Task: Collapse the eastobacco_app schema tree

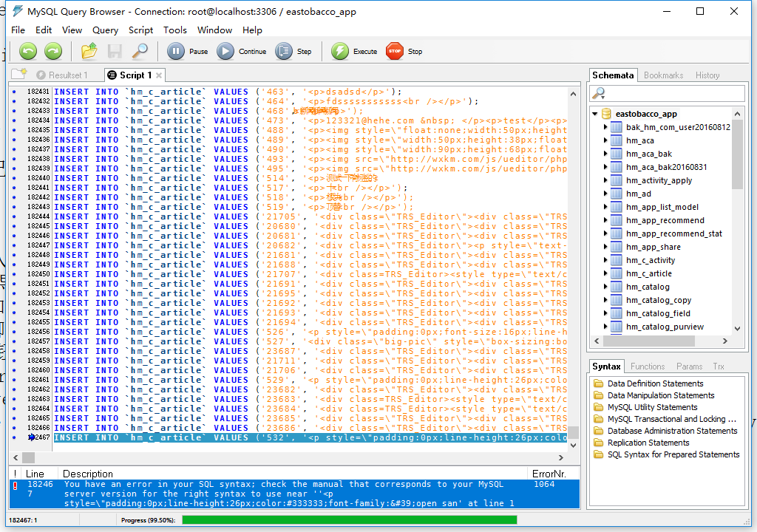Action: pyautogui.click(x=594, y=114)
